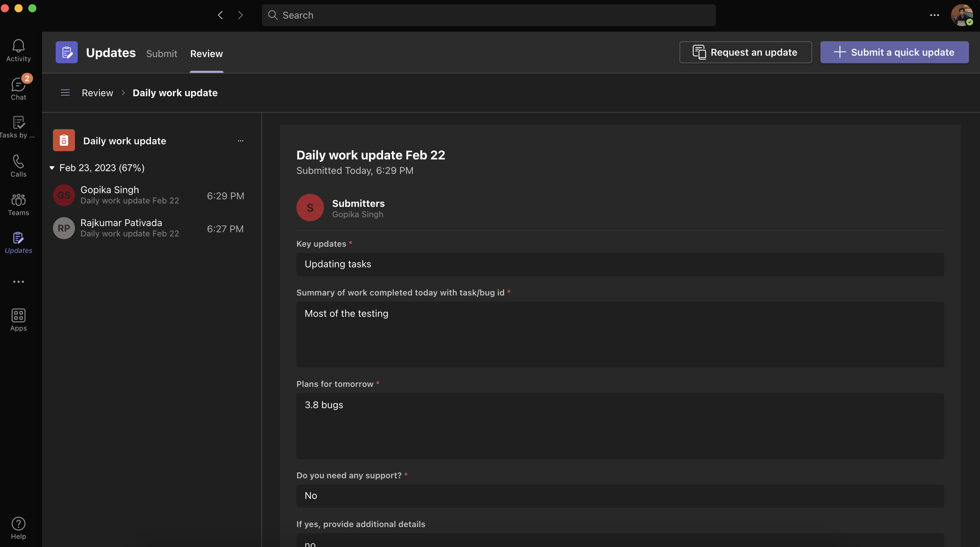
Task: Switch to the Submit tab
Action: coord(162,54)
